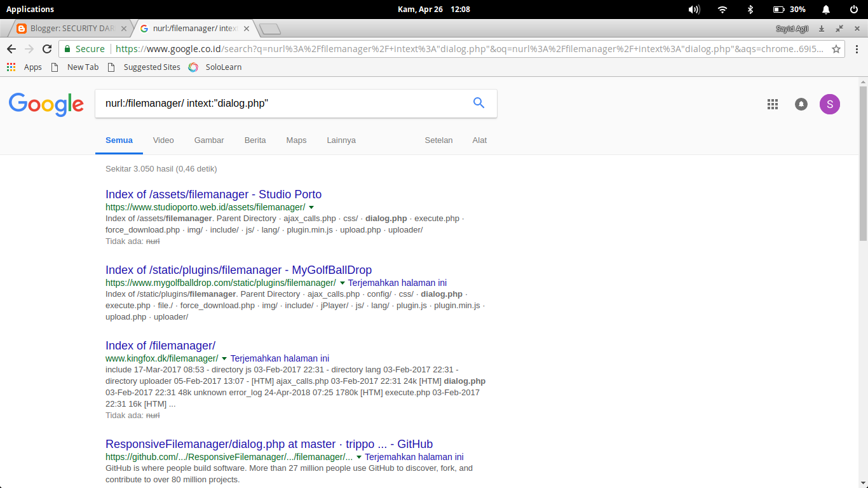Viewport: 868px width, 488px height.
Task: Click the green Secure padlock icon
Action: (67, 49)
